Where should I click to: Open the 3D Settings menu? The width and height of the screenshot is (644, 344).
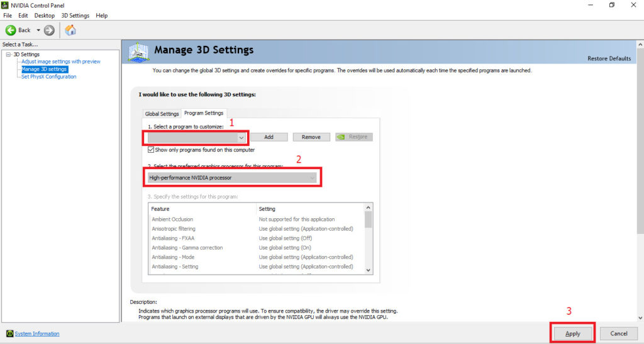[75, 16]
